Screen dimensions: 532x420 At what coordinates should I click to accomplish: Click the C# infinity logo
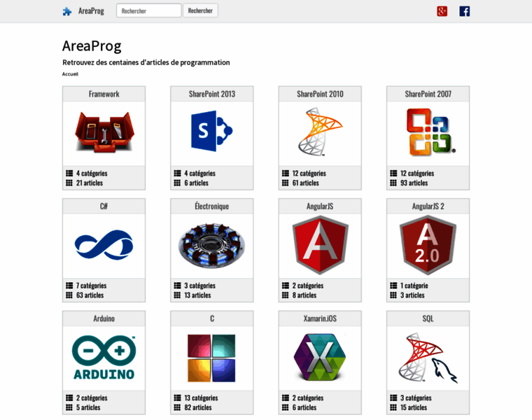(x=104, y=244)
